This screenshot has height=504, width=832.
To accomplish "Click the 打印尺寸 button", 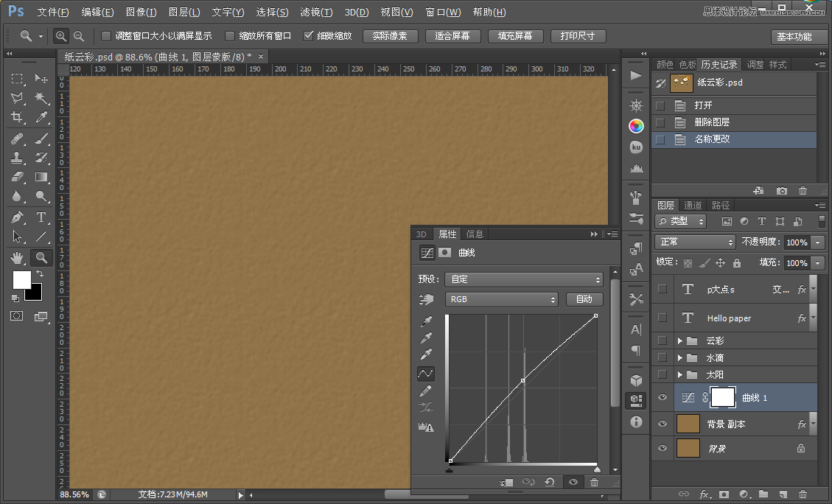I will [x=578, y=36].
